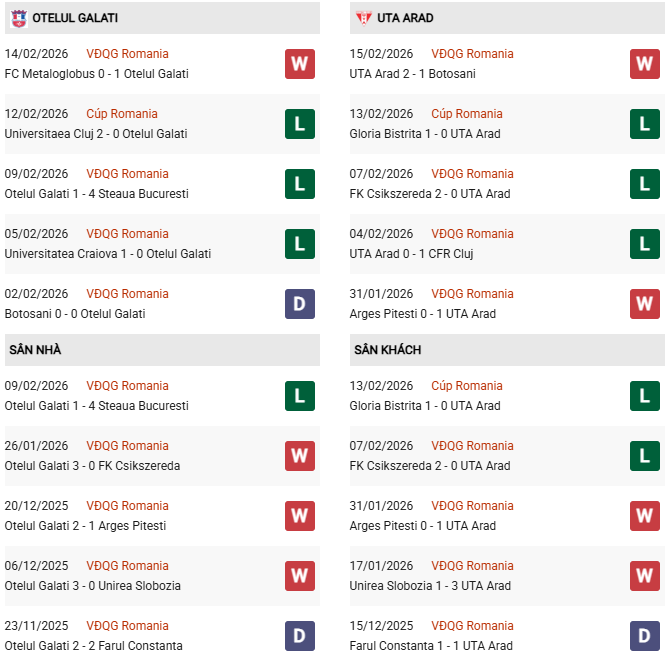
Task: Click W badge for Unirea Slobozia 1-3 UTA Arad
Action: click(644, 576)
